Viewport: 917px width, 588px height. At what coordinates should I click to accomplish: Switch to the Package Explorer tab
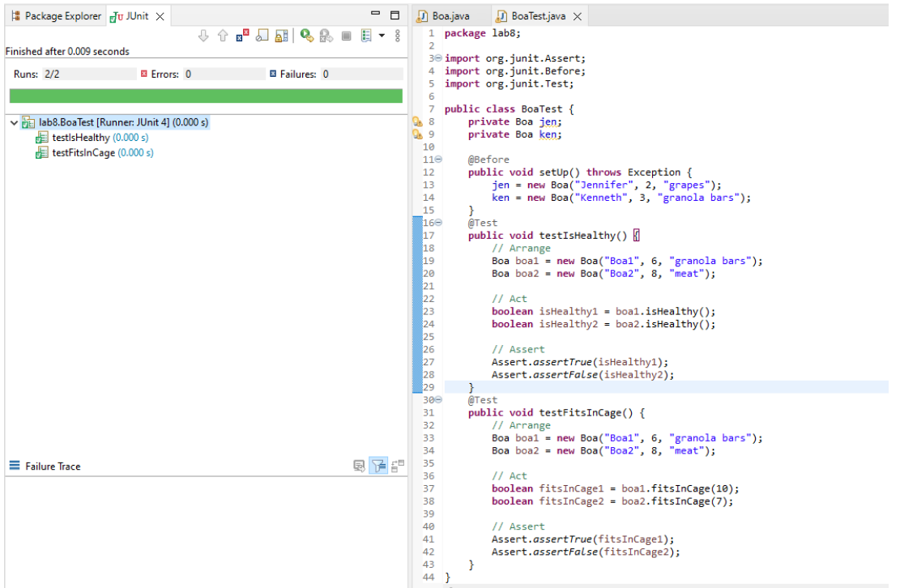(x=56, y=16)
